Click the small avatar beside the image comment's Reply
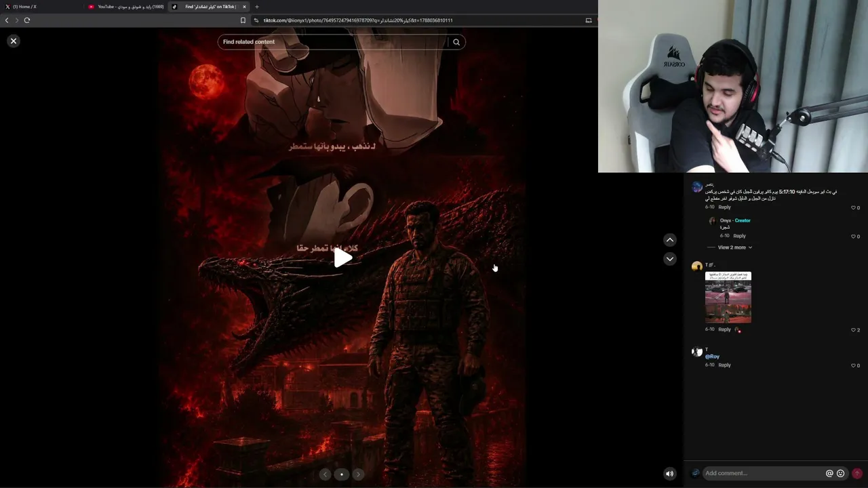The width and height of the screenshot is (868, 488). [x=737, y=330]
